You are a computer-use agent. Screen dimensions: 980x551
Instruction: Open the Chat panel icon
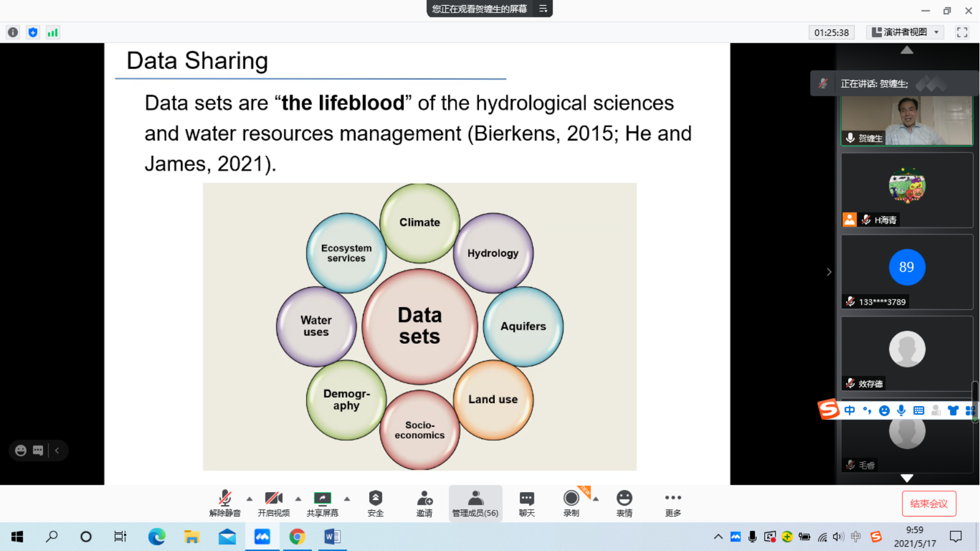pyautogui.click(x=527, y=503)
